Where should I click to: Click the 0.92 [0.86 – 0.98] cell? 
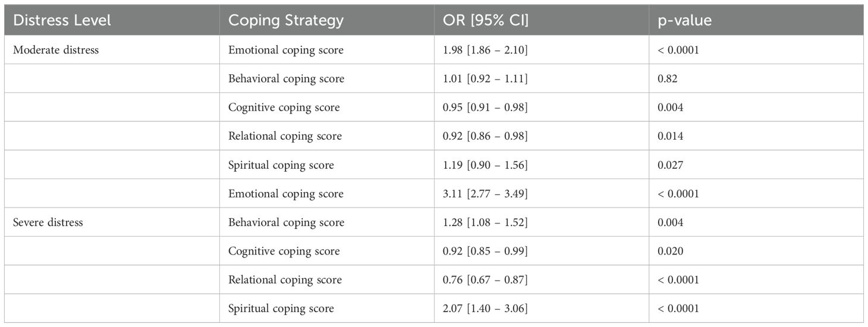tap(485, 136)
